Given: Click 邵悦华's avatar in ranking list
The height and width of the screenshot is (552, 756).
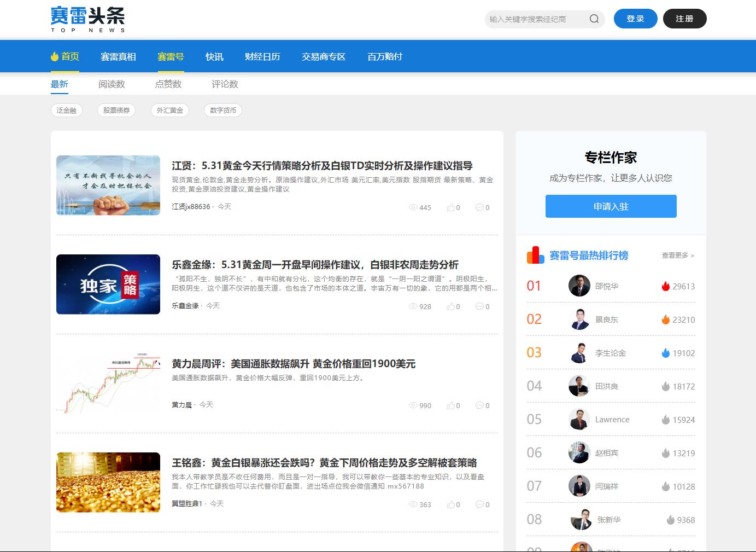Looking at the screenshot, I should [579, 286].
